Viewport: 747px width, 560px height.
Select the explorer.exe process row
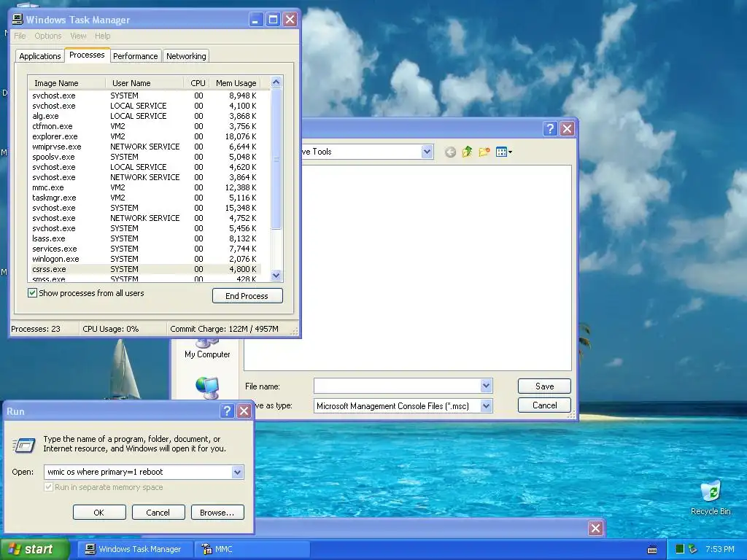[x=145, y=136]
